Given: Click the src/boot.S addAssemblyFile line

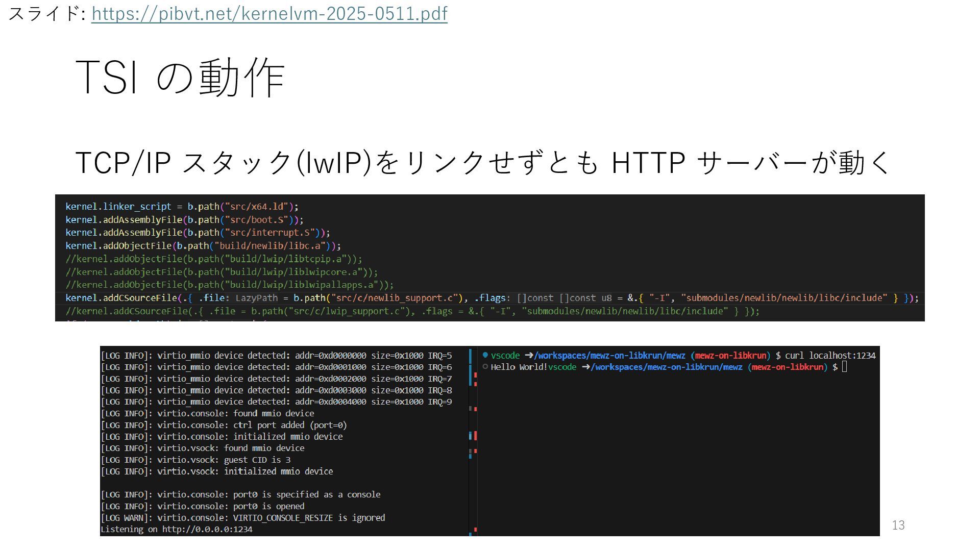Looking at the screenshot, I should pos(184,220).
